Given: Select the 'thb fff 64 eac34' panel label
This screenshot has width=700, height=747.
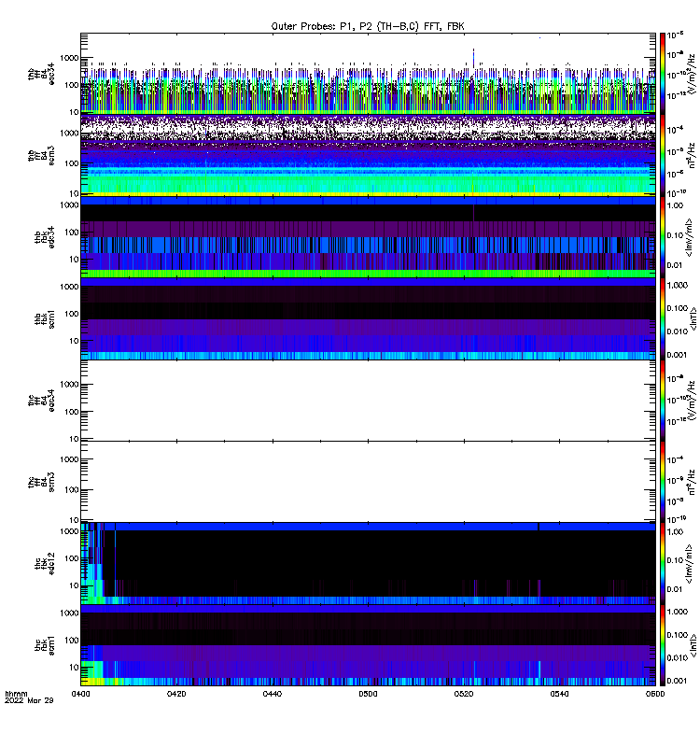Looking at the screenshot, I should click(x=41, y=74).
